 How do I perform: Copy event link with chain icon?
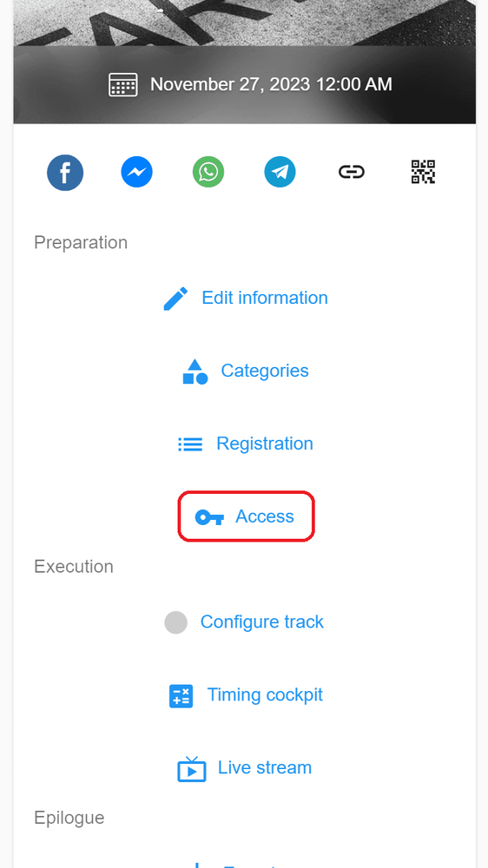tap(352, 172)
